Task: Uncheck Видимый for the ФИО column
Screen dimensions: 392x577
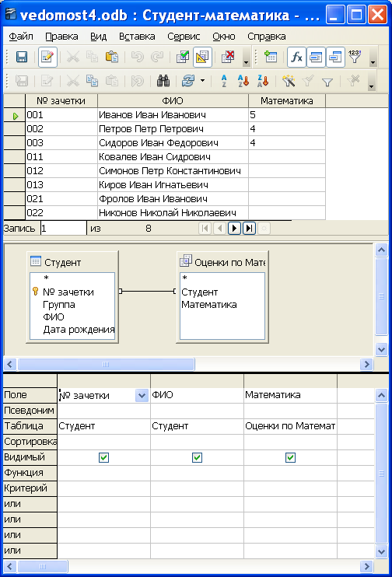Action: (197, 457)
